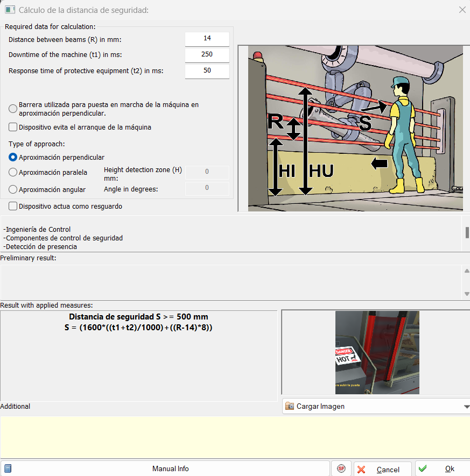Click the Angle in degrees field

coord(207,188)
